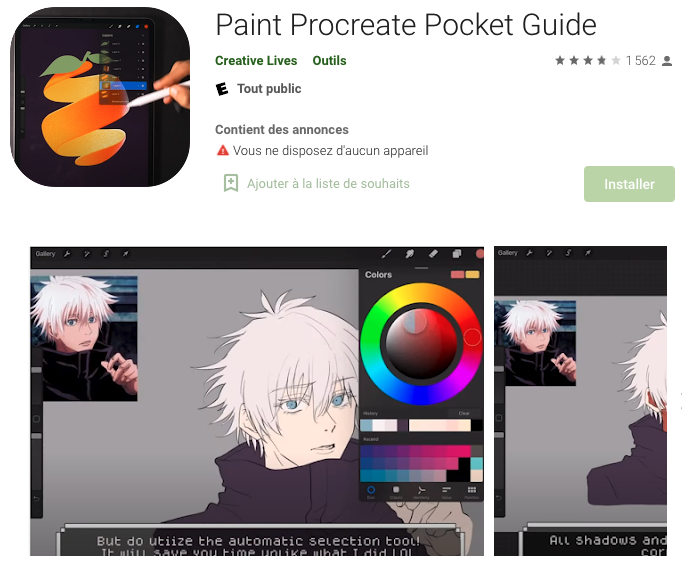The width and height of the screenshot is (682, 581).
Task: Open the Outils category link
Action: tap(329, 60)
